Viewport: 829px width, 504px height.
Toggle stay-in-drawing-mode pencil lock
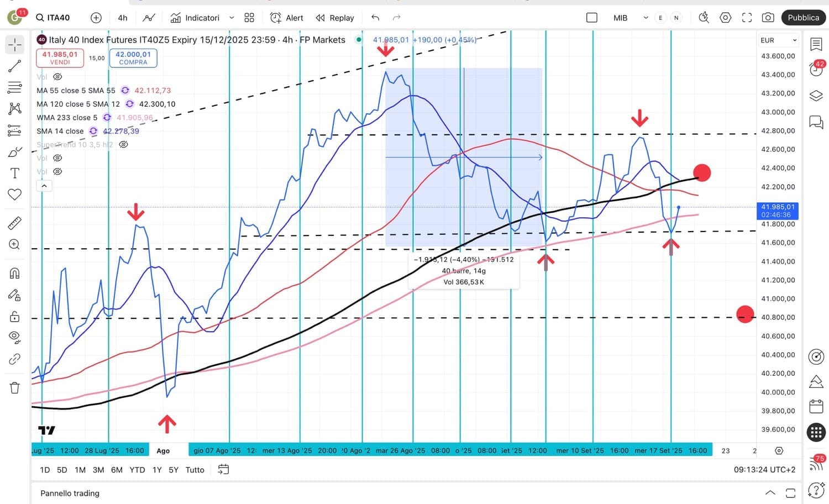point(15,295)
